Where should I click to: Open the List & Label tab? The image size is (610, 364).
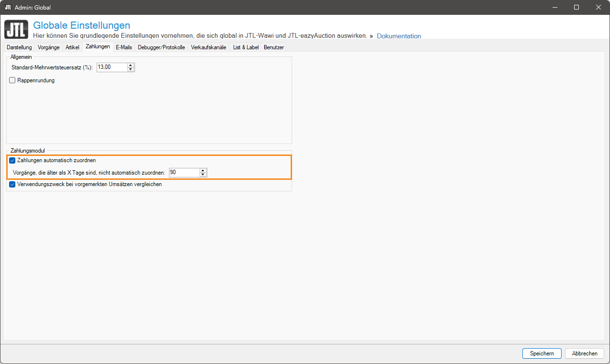pyautogui.click(x=246, y=47)
